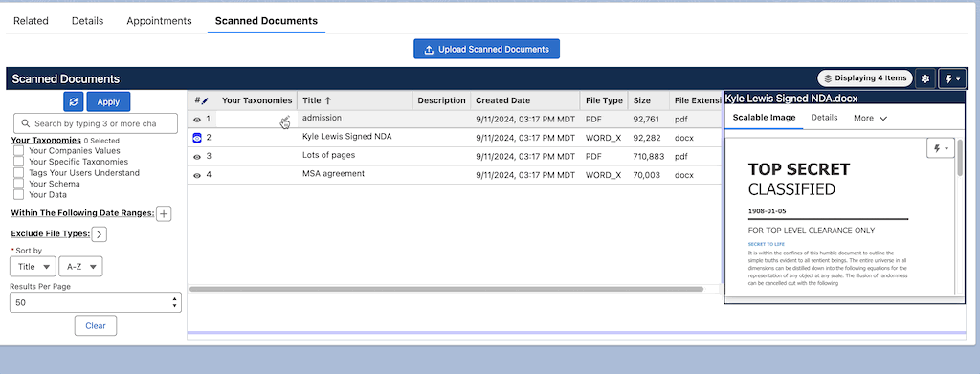
Task: Switch to the Related tab
Action: point(32,21)
